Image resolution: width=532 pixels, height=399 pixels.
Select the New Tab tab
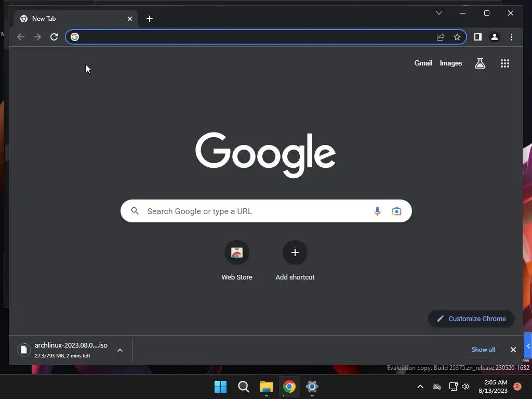(x=76, y=19)
